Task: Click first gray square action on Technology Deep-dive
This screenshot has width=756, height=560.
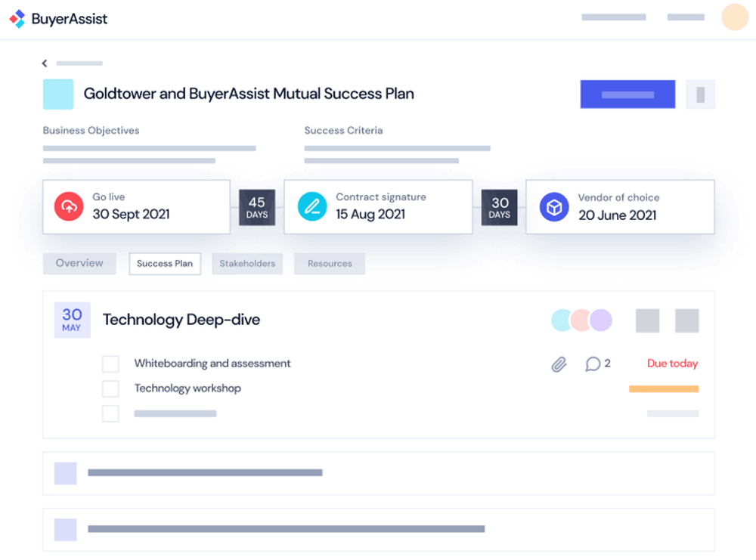Action: click(x=647, y=321)
